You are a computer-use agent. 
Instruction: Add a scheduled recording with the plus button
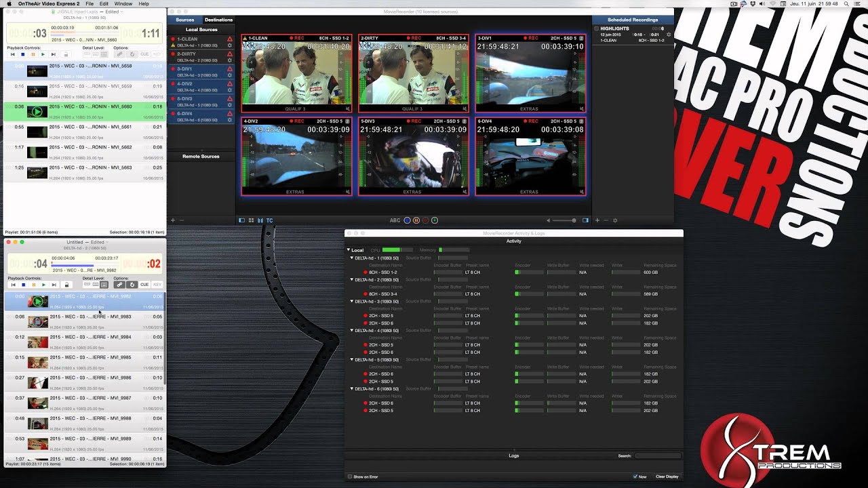(597, 220)
